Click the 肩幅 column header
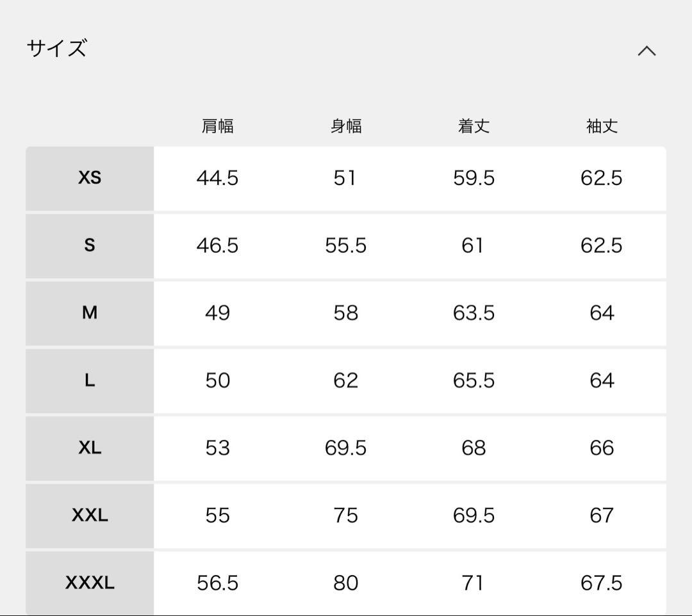Image resolution: width=692 pixels, height=616 pixels. pyautogui.click(x=218, y=126)
